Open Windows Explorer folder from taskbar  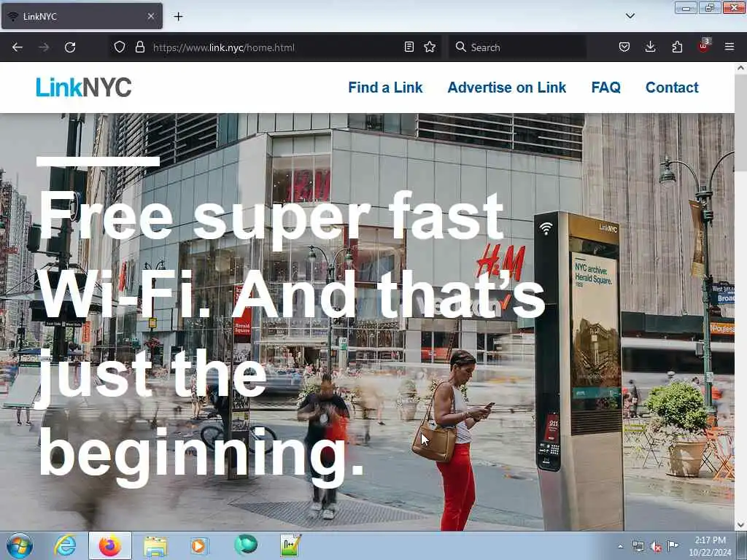(155, 546)
